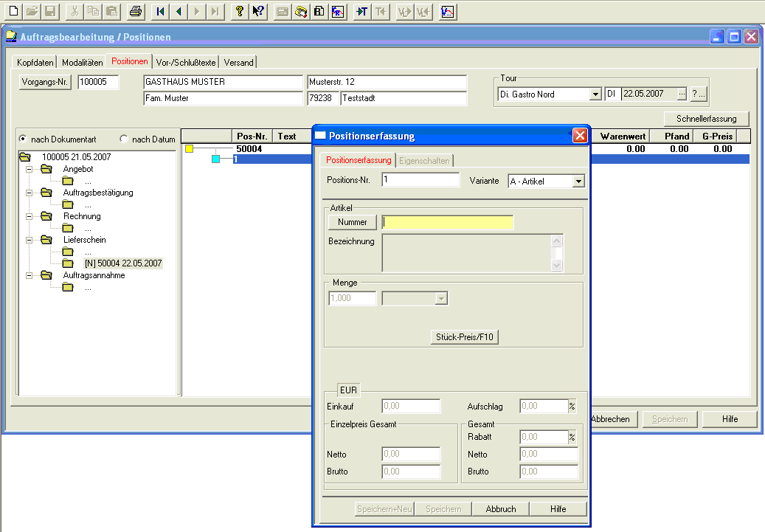Select the 'nach Dokumentart' radio button
The width and height of the screenshot is (765, 532).
point(22,139)
